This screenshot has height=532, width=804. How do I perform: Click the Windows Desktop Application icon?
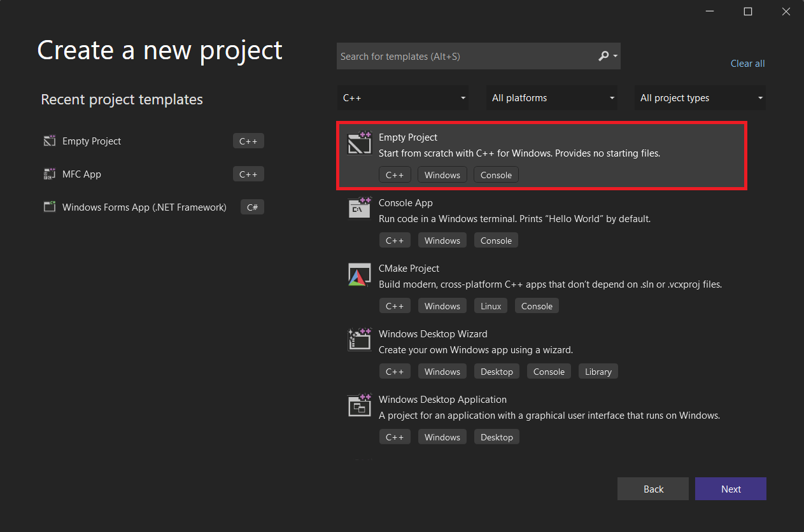coord(359,405)
